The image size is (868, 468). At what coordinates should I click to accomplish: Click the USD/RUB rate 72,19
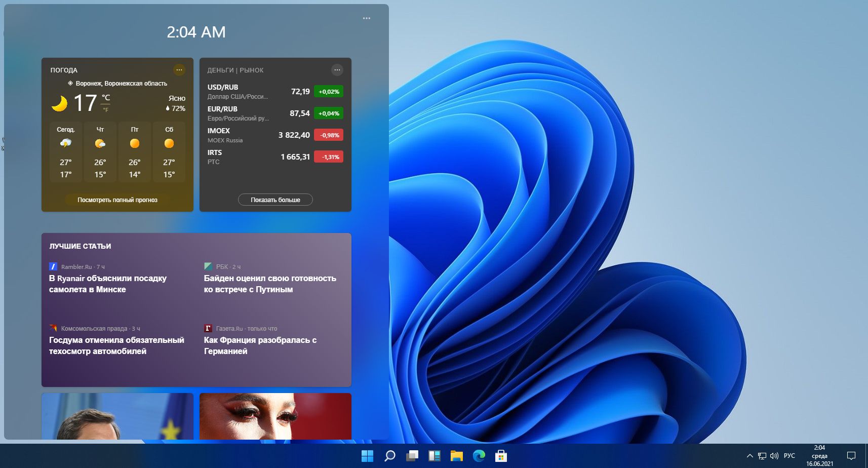click(300, 92)
